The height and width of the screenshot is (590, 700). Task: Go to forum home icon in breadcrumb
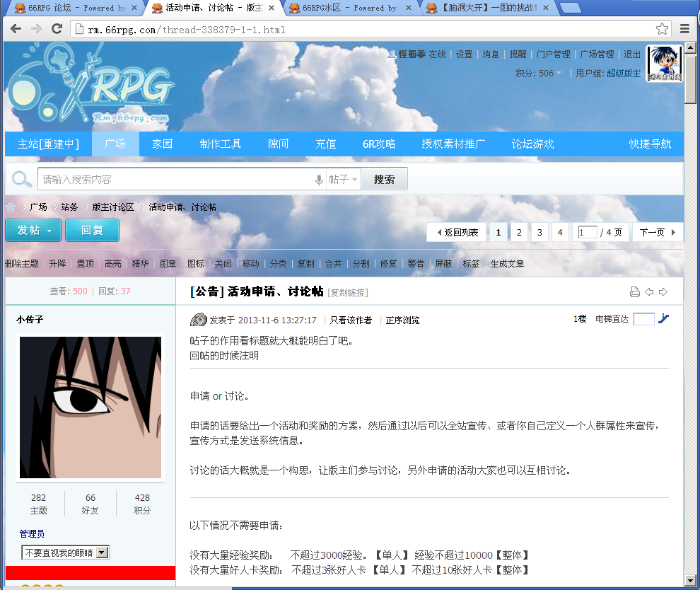point(11,207)
